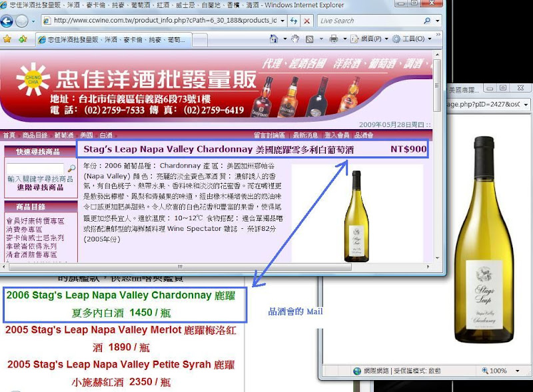Expand the popup window address dropdown
Image resolution: width=533 pixels, height=392 pixels.
526,104
